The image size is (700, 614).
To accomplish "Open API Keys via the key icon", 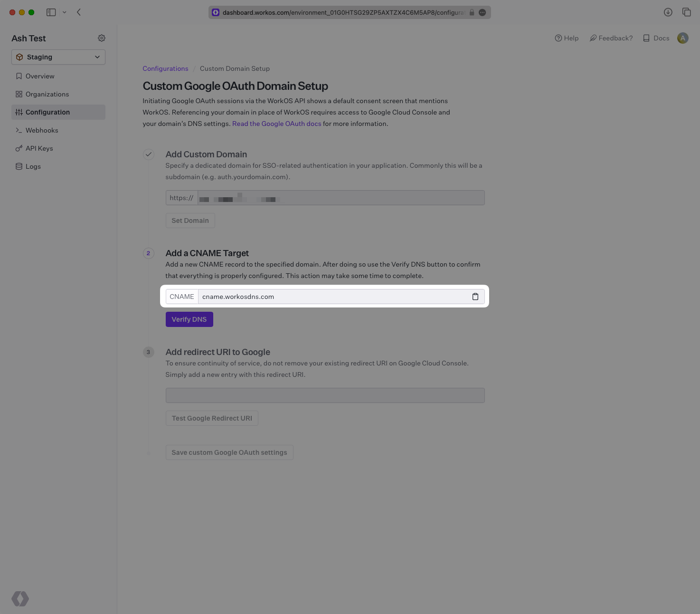I will click(19, 148).
